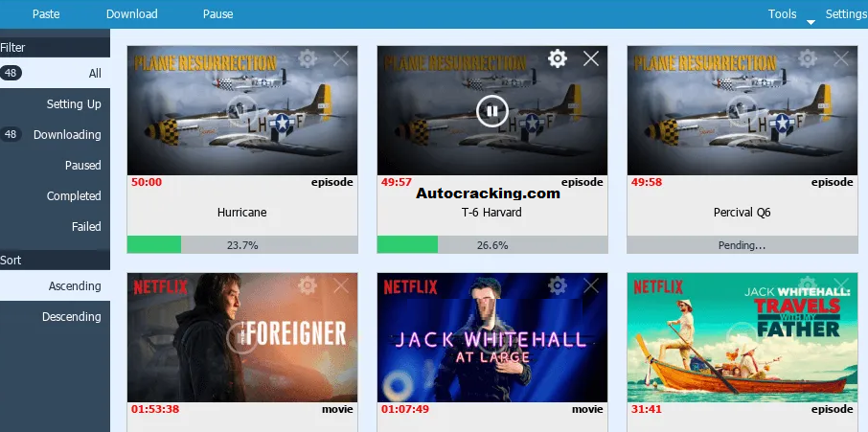This screenshot has height=432, width=868.
Task: Click episode label under Hurricane card
Action: pos(332,182)
